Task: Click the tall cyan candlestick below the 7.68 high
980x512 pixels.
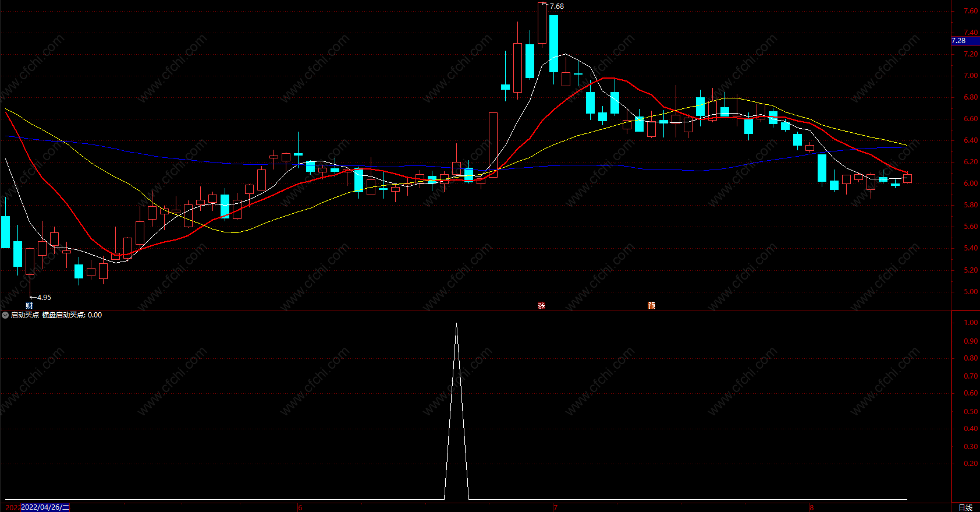Action: (x=553, y=44)
